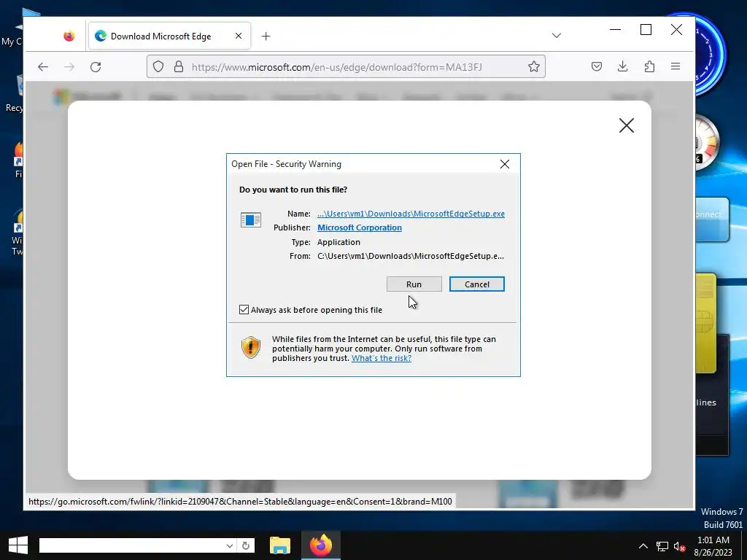Image resolution: width=747 pixels, height=560 pixels.
Task: Open a new tab with plus button
Action: tap(266, 36)
